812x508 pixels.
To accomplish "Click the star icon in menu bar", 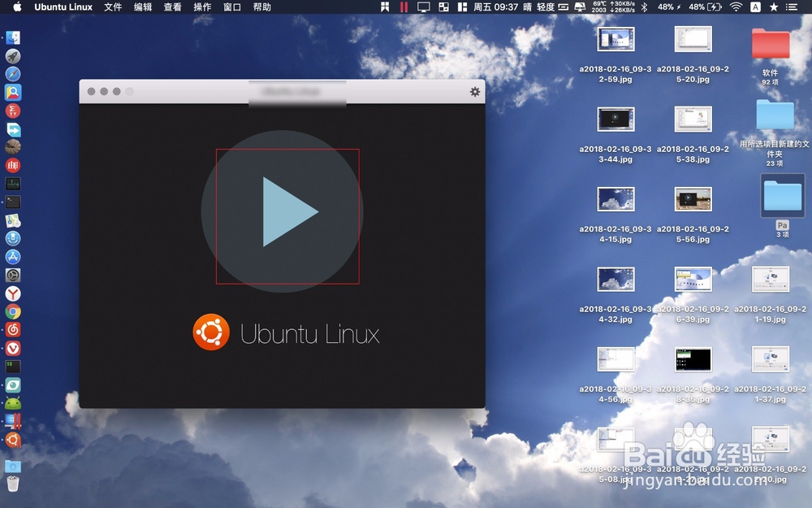I will 774,7.
